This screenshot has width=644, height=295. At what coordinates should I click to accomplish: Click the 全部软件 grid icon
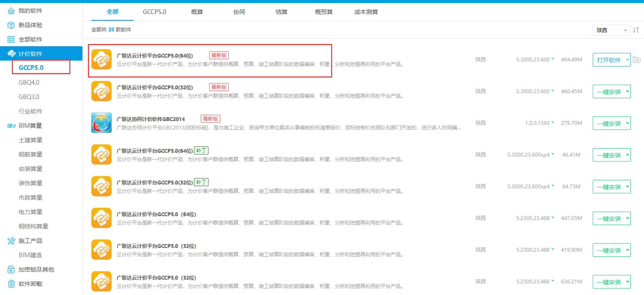pos(11,40)
